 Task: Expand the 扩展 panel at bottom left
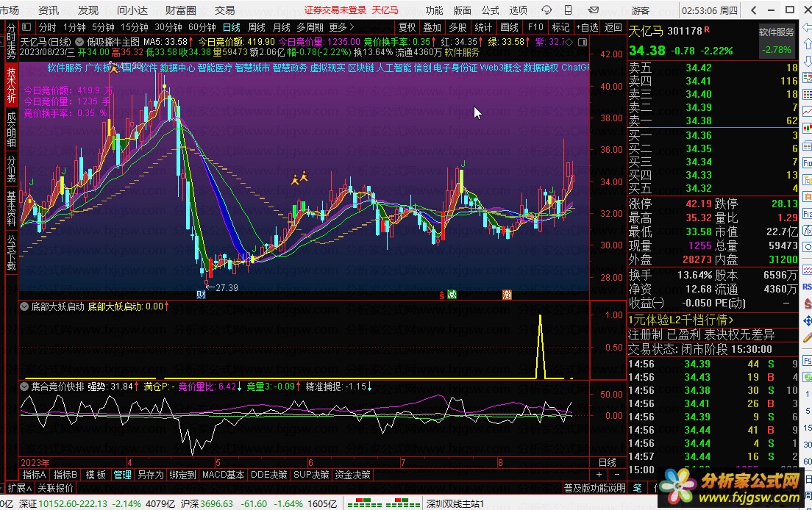tap(20, 488)
